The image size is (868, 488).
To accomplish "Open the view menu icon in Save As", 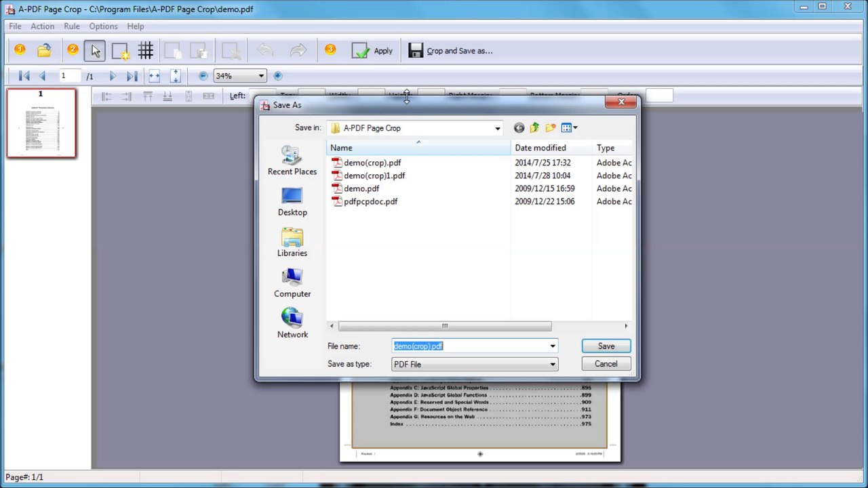I will pos(569,128).
